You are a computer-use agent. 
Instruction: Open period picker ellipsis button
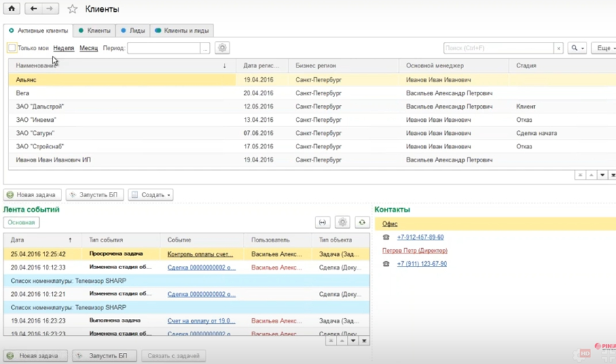click(205, 48)
